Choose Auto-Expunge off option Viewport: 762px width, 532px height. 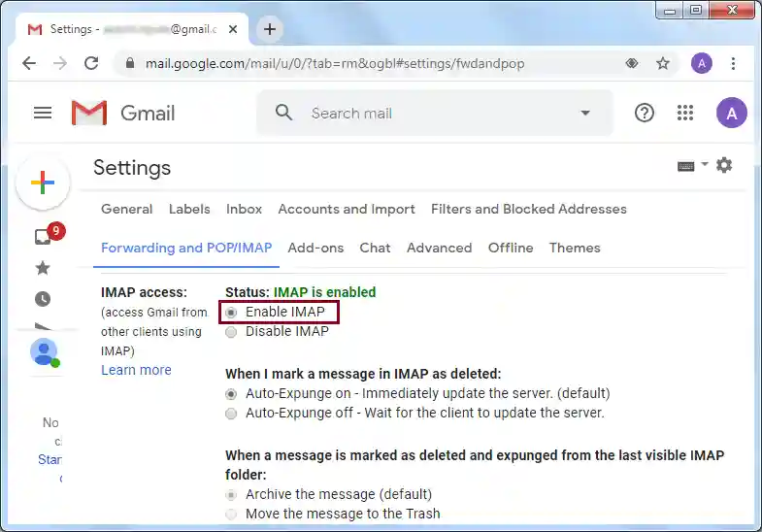click(x=231, y=414)
